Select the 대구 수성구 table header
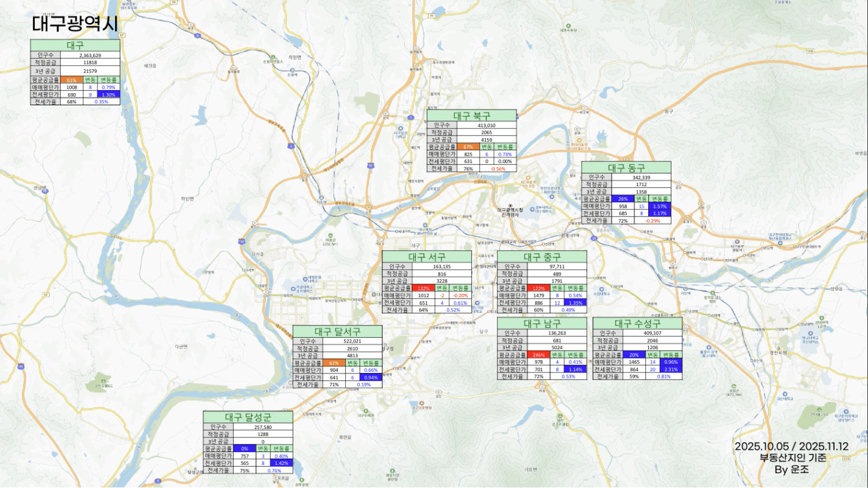This screenshot has height=488, width=868. [x=637, y=323]
